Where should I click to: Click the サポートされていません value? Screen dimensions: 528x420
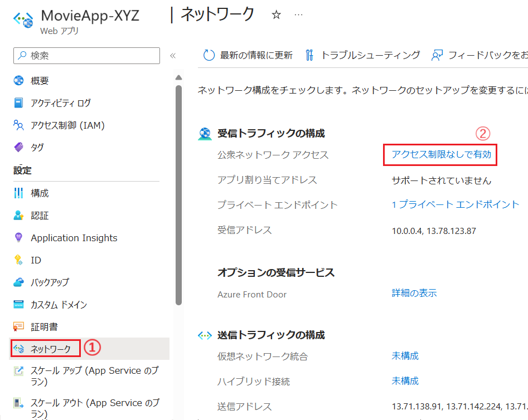click(441, 180)
